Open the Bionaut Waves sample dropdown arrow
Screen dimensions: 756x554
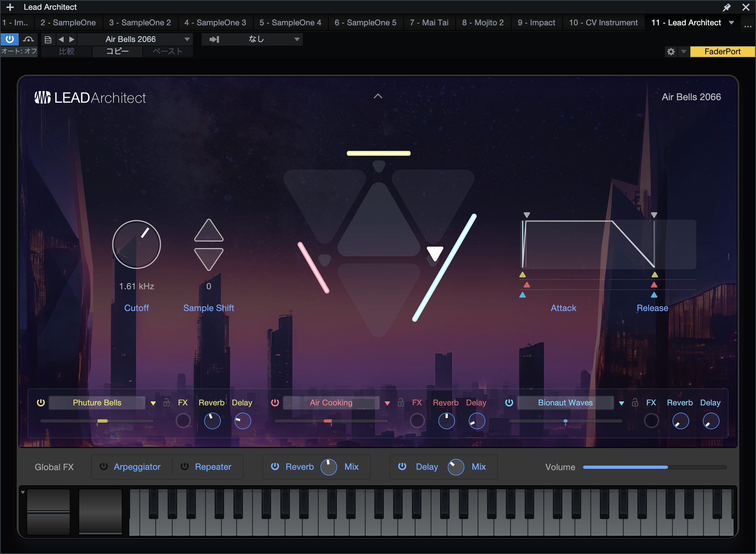[622, 403]
